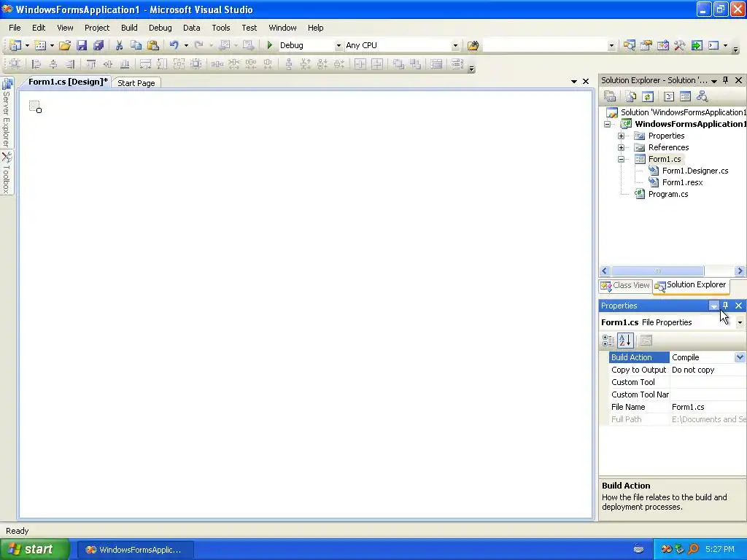Screen dimensions: 747x560
Task: Click the New Project toolbar icon
Action: point(15,45)
